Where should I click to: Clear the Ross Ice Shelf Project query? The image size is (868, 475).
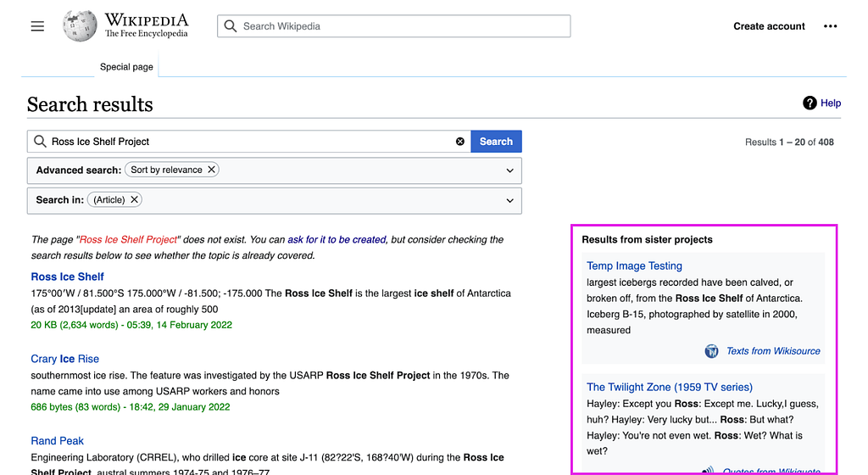click(x=459, y=142)
